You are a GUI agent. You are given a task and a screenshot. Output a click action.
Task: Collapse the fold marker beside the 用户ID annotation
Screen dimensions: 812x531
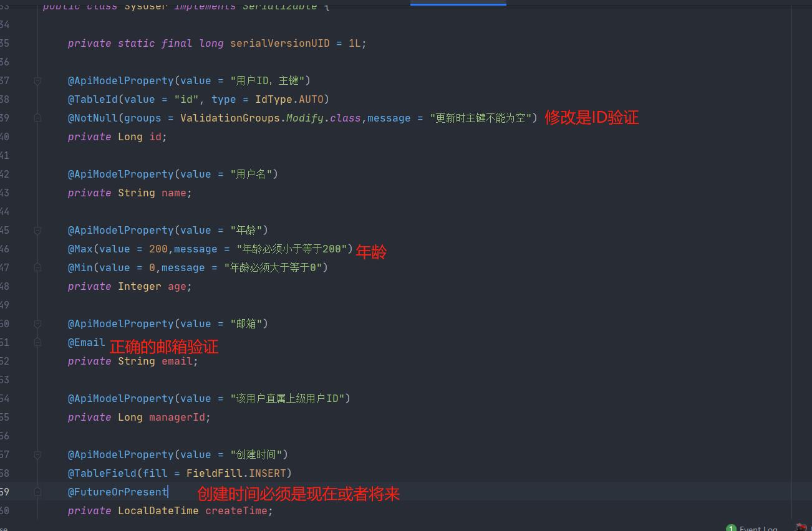tap(37, 81)
